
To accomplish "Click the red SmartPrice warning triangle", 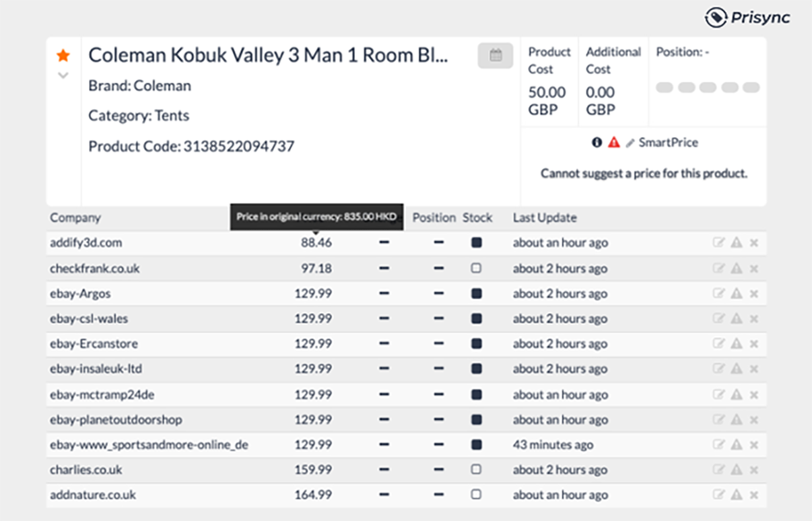I will click(x=613, y=143).
